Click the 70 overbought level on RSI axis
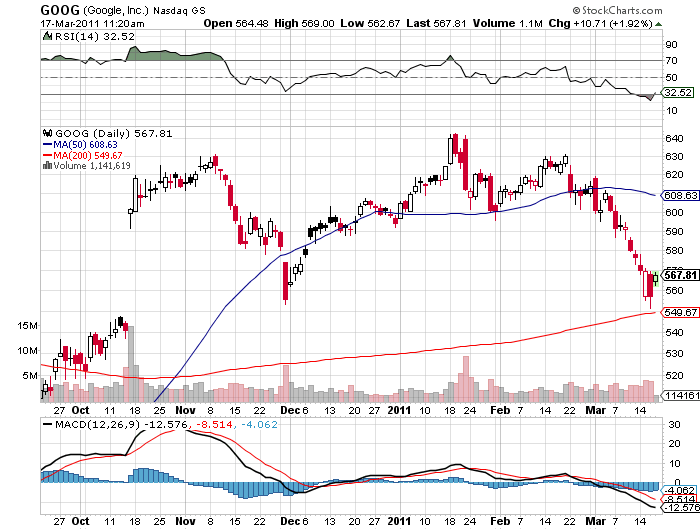700x530 pixels. pos(671,61)
